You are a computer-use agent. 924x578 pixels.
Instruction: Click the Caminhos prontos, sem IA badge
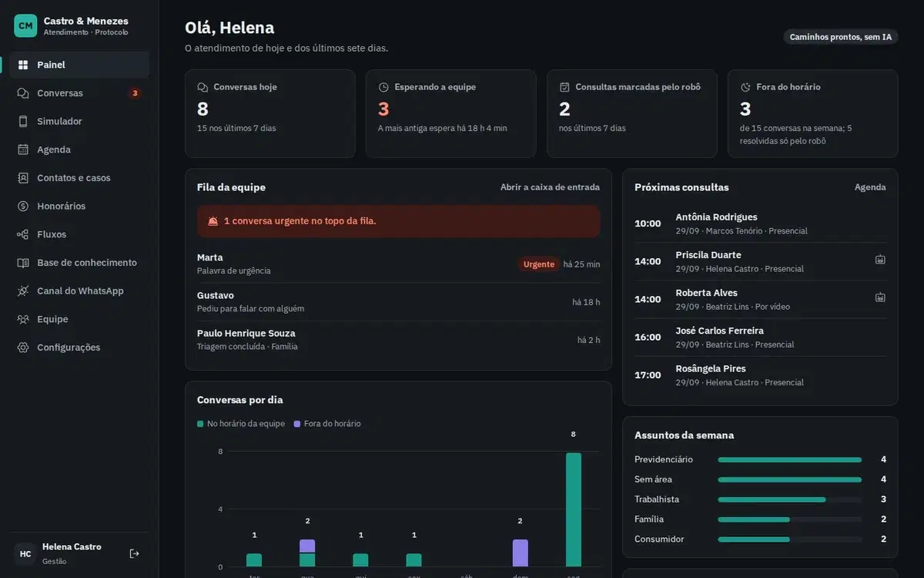(841, 37)
